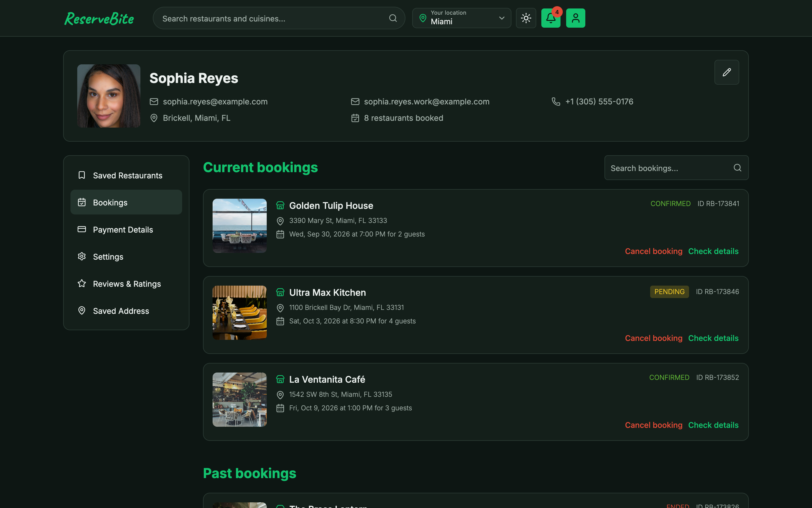
Task: Cancel booking for Ultra Max Kitchen
Action: pos(653,338)
